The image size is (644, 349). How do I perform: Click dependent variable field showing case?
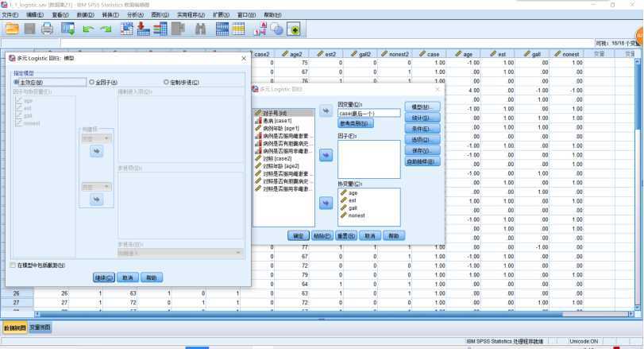click(368, 113)
